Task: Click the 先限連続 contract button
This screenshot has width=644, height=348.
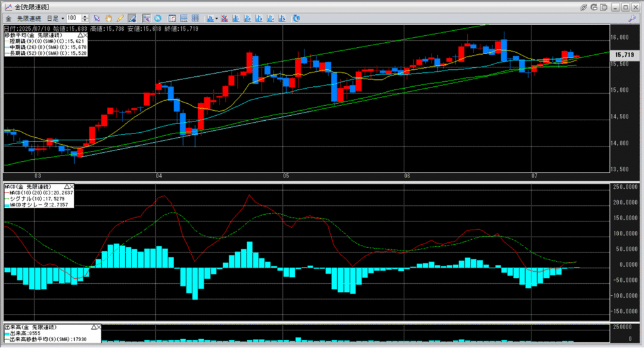Action: tap(29, 18)
